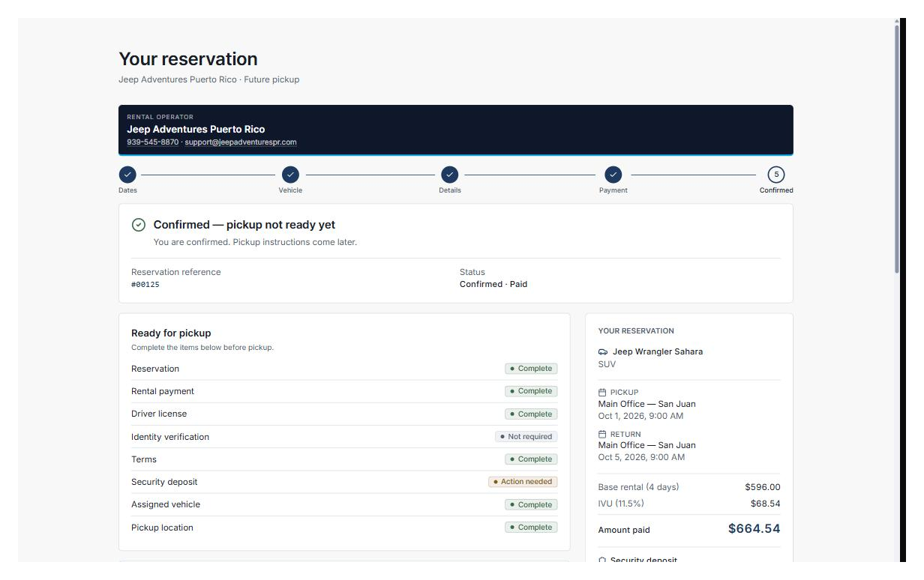This screenshot has width=924, height=580.
Task: Select the Assigned vehicle row label
Action: click(x=166, y=504)
